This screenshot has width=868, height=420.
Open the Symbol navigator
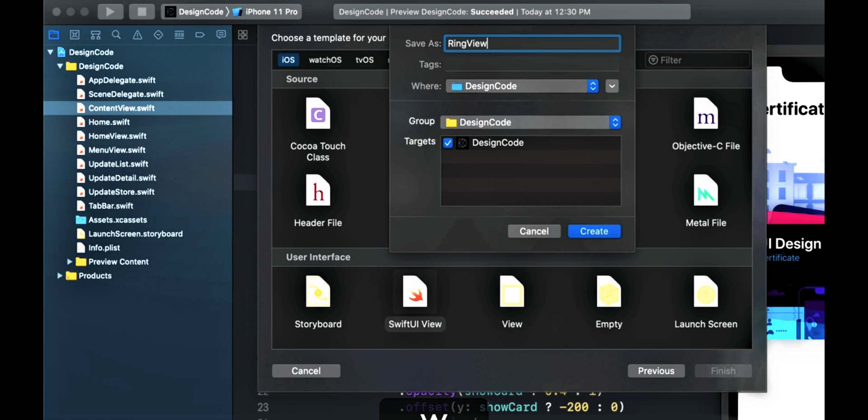point(95,35)
